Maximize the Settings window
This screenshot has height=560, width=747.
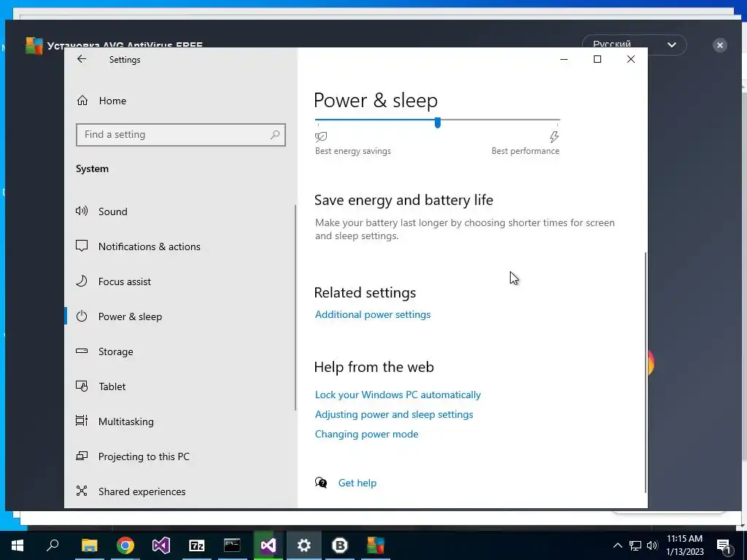point(597,59)
